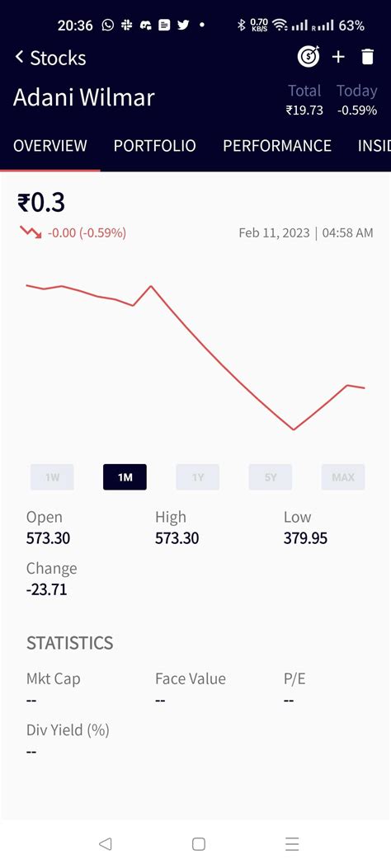391x868 pixels.
Task: Switch to the PORTFOLIO tab
Action: 154,146
